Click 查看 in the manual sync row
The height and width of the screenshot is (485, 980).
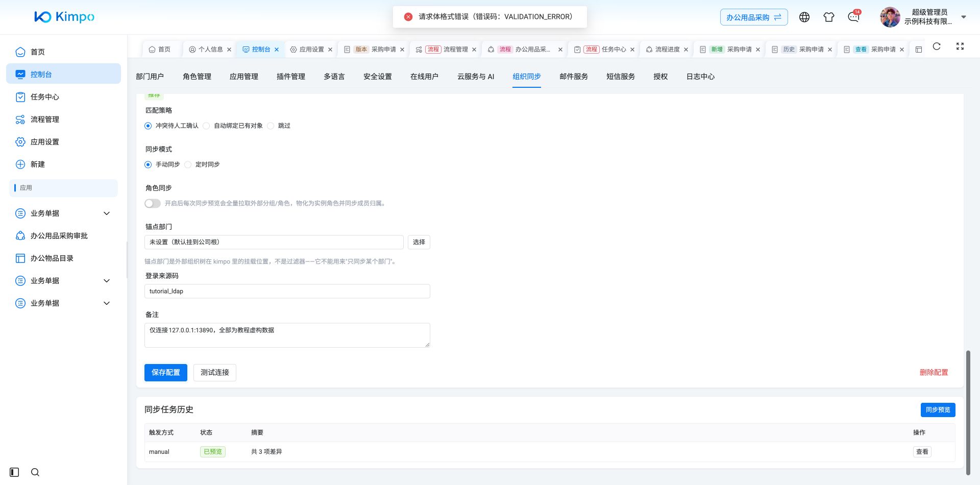click(x=922, y=452)
